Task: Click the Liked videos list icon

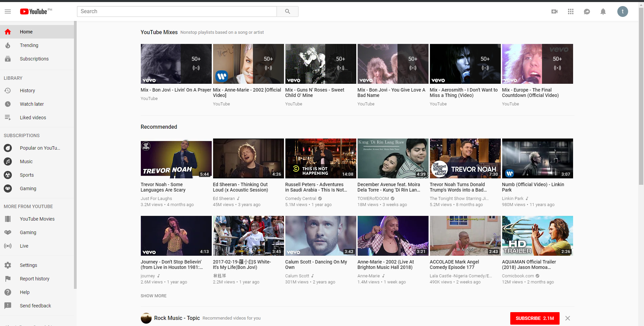Action: point(8,118)
